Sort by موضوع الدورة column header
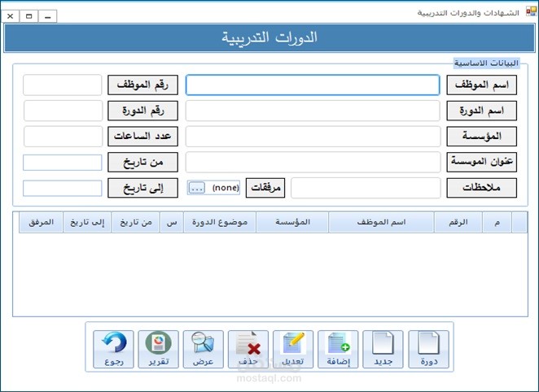 [x=220, y=222]
